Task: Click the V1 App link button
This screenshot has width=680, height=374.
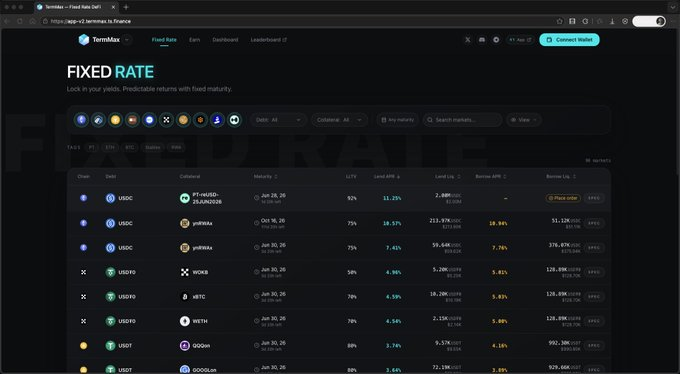Action: tap(520, 39)
